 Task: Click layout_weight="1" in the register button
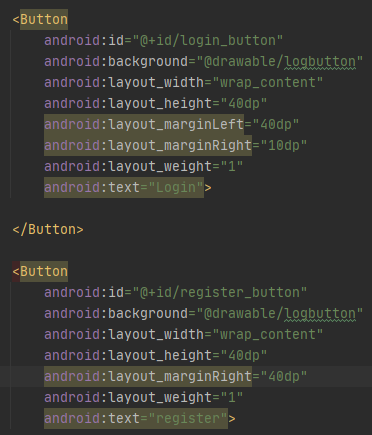click(x=144, y=398)
